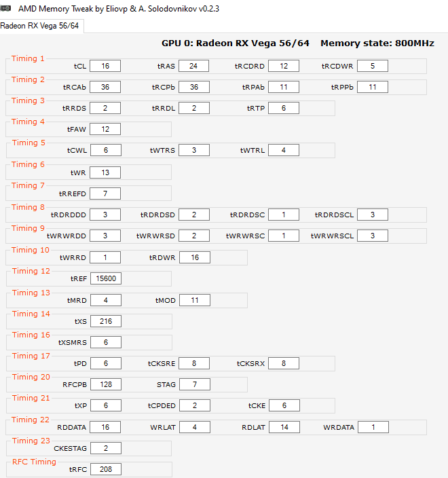Click the STAG value box
The height and width of the screenshot is (478, 448).
coord(194,384)
